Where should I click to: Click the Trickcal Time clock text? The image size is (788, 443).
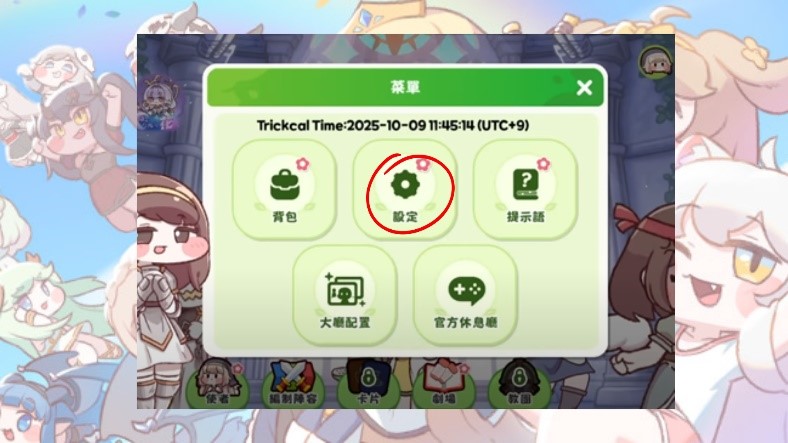click(x=392, y=125)
